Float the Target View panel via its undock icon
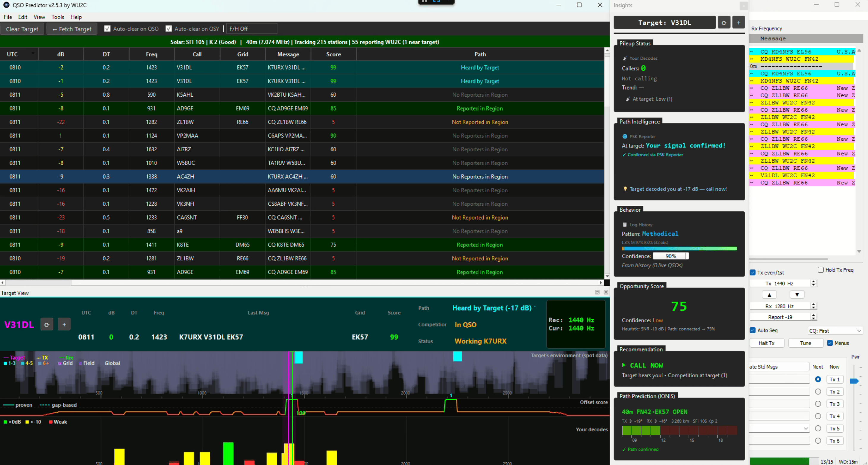 [597, 292]
